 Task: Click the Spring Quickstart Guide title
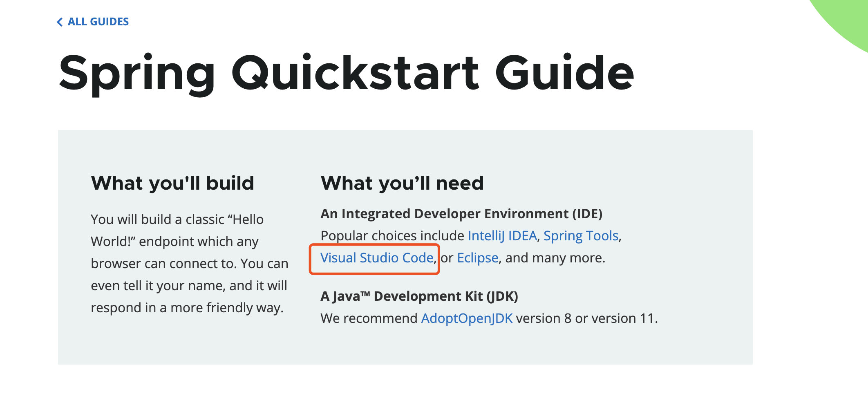tap(347, 74)
